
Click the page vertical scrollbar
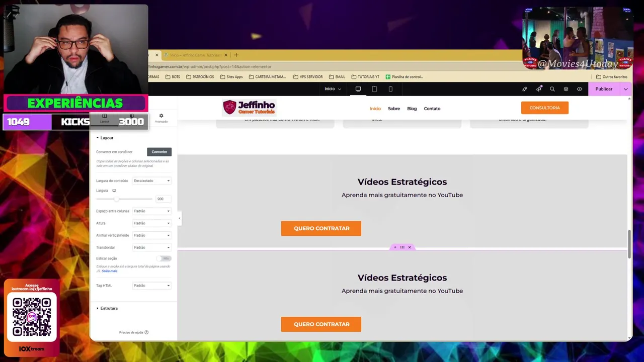tap(629, 244)
